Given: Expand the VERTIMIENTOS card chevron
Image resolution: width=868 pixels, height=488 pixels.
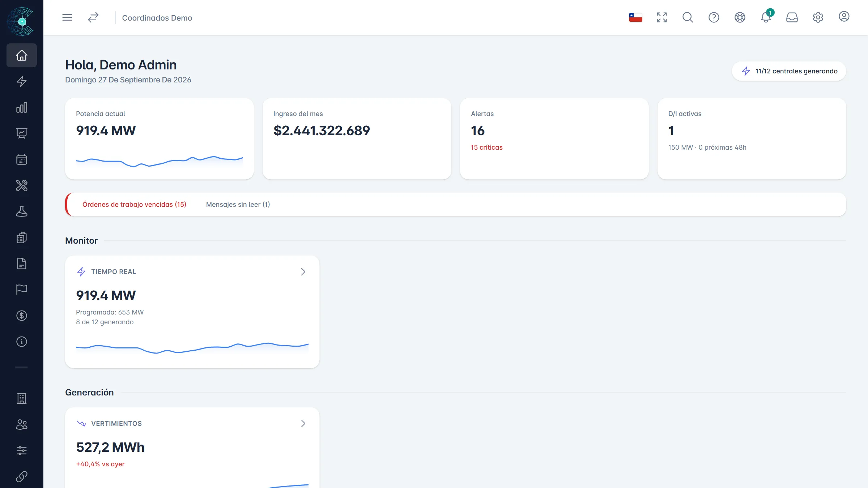Looking at the screenshot, I should tap(303, 424).
